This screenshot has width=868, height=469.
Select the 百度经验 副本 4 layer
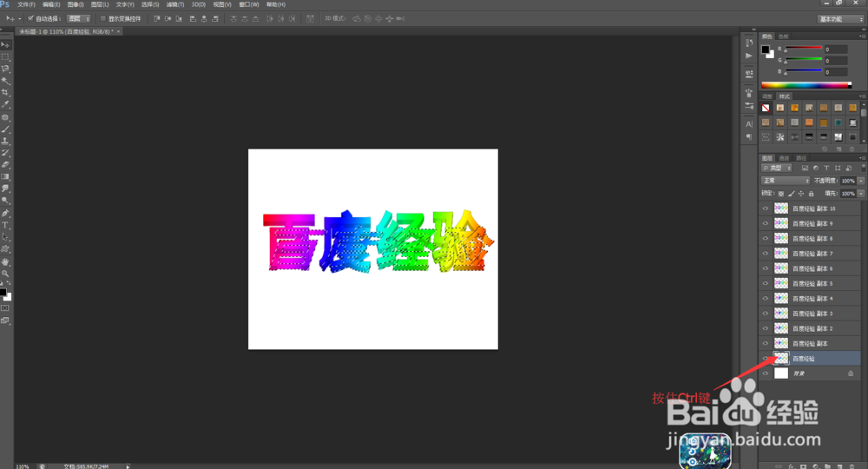pyautogui.click(x=810, y=299)
